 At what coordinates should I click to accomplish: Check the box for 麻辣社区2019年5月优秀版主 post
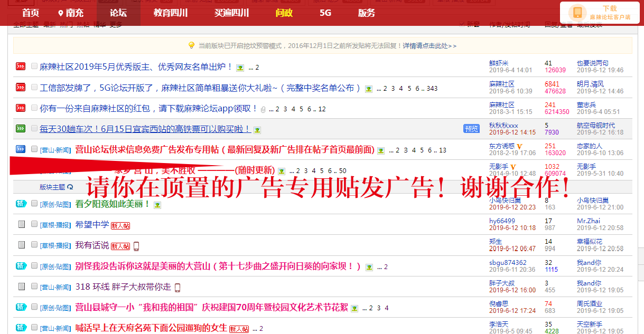click(x=34, y=66)
